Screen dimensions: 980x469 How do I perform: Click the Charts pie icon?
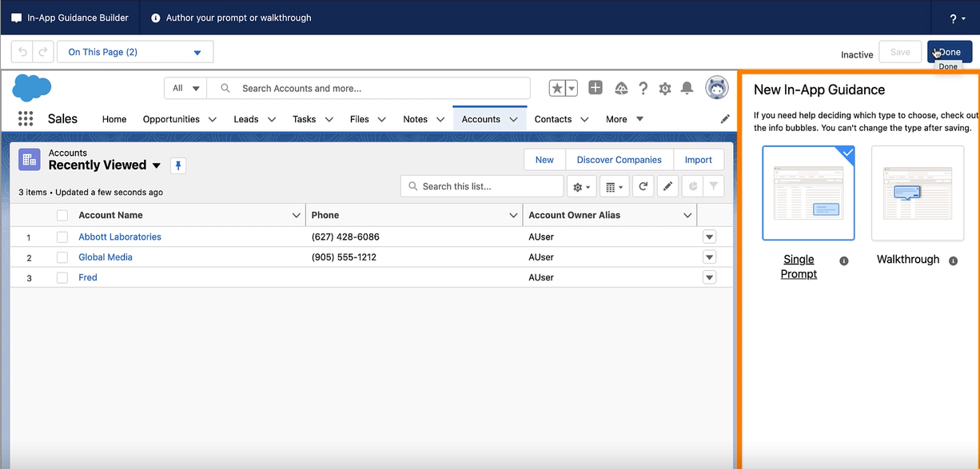(x=693, y=186)
